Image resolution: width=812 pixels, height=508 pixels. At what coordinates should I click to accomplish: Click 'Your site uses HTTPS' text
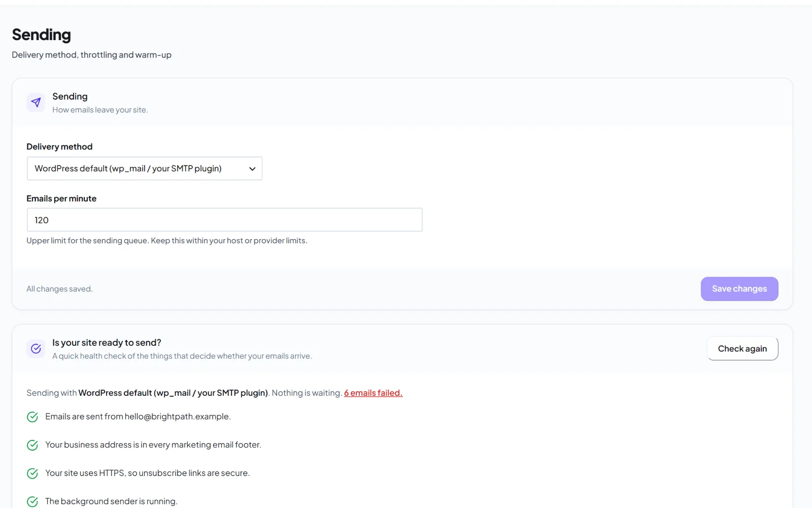(147, 473)
